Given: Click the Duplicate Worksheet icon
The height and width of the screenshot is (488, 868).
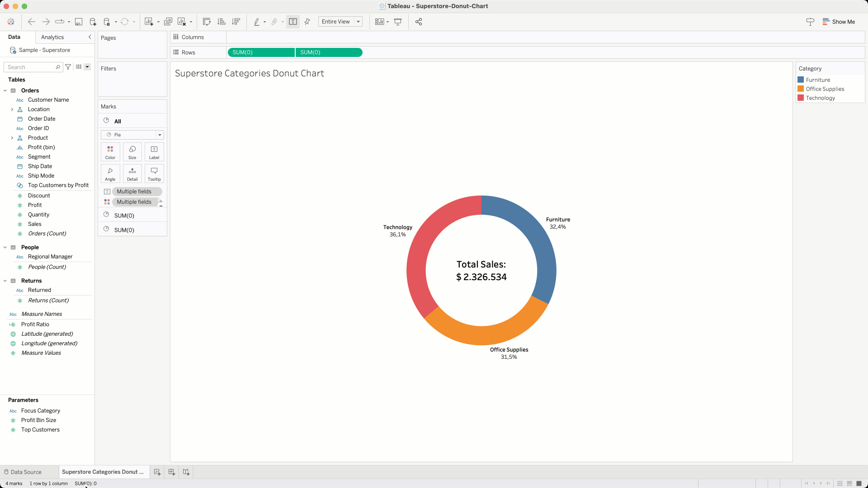Looking at the screenshot, I should pyautogui.click(x=168, y=22).
